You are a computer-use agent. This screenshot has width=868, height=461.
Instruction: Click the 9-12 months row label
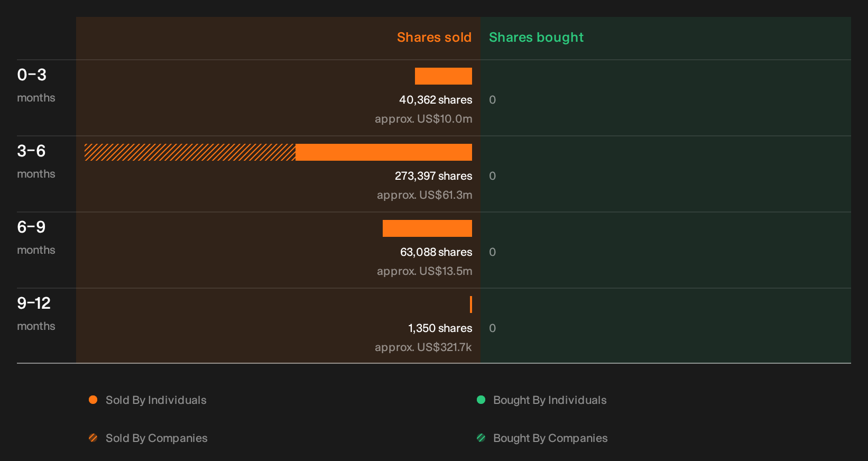point(36,314)
